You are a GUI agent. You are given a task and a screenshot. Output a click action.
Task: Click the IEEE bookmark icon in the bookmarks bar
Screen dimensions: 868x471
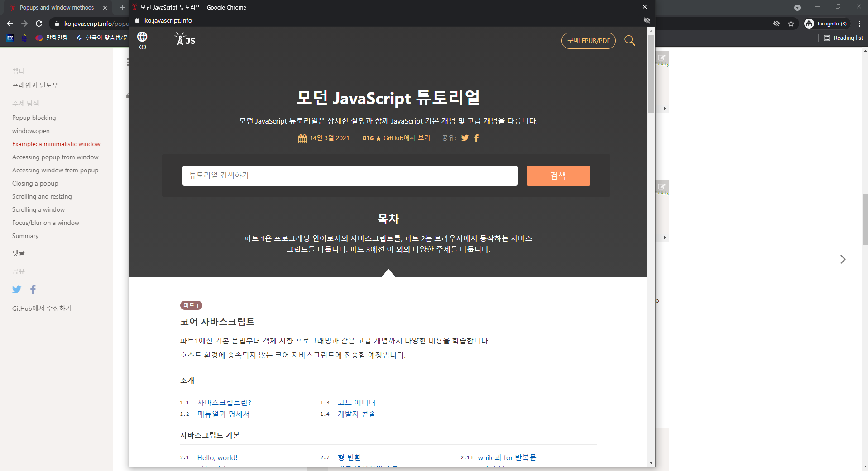(x=10, y=38)
